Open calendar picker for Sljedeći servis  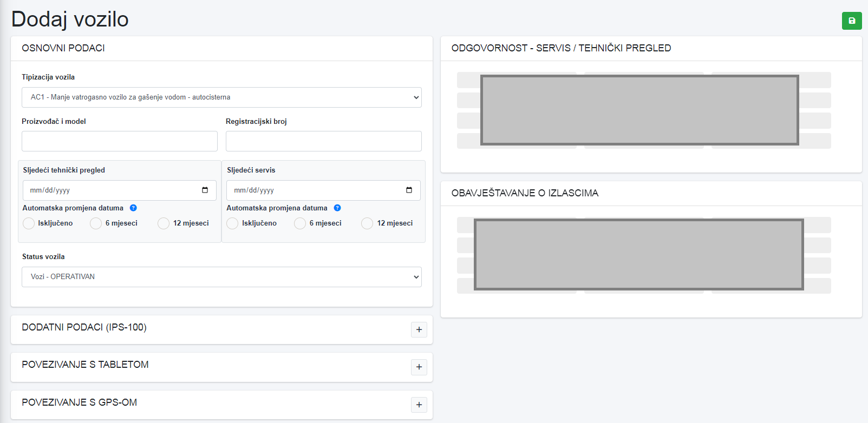coord(409,190)
